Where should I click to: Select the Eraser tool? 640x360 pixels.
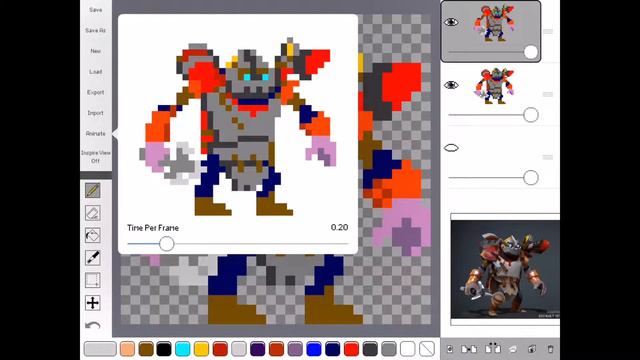pos(93,213)
